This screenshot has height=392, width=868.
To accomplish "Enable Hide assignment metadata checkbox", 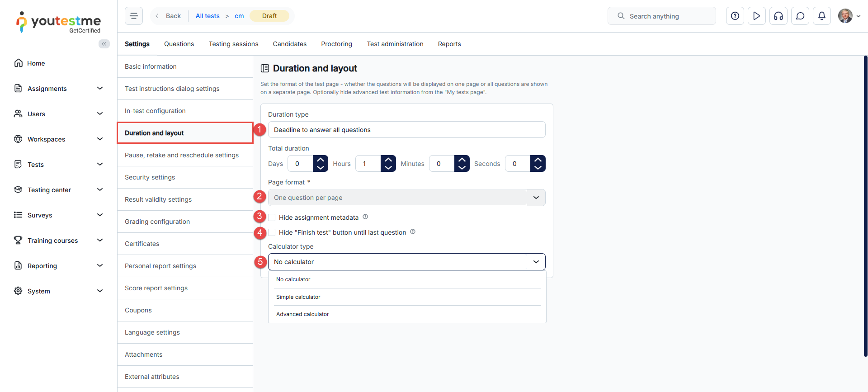I will tap(272, 217).
